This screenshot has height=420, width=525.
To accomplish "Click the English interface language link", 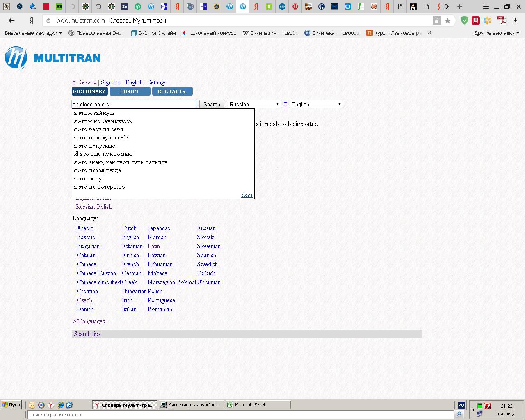I will click(x=134, y=82).
